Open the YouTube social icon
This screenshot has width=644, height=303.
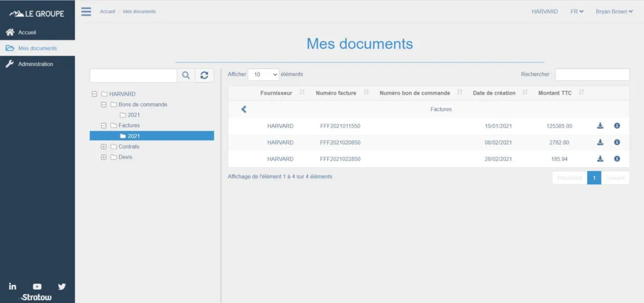[37, 286]
